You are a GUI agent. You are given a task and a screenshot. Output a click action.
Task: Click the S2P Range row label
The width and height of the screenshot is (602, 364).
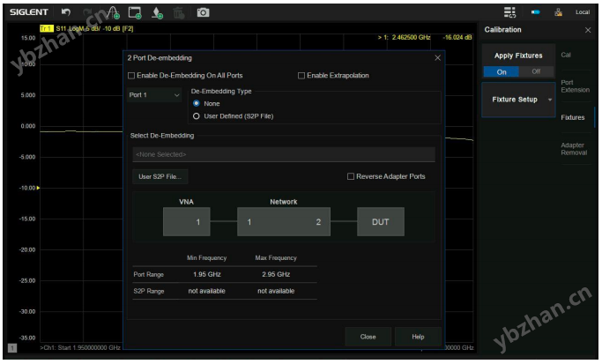pyautogui.click(x=149, y=291)
